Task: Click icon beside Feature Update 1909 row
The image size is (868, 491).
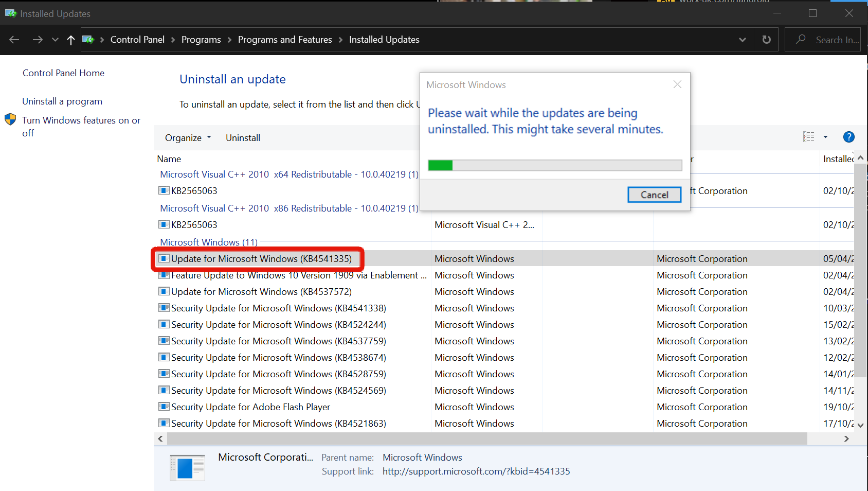Action: (x=164, y=275)
